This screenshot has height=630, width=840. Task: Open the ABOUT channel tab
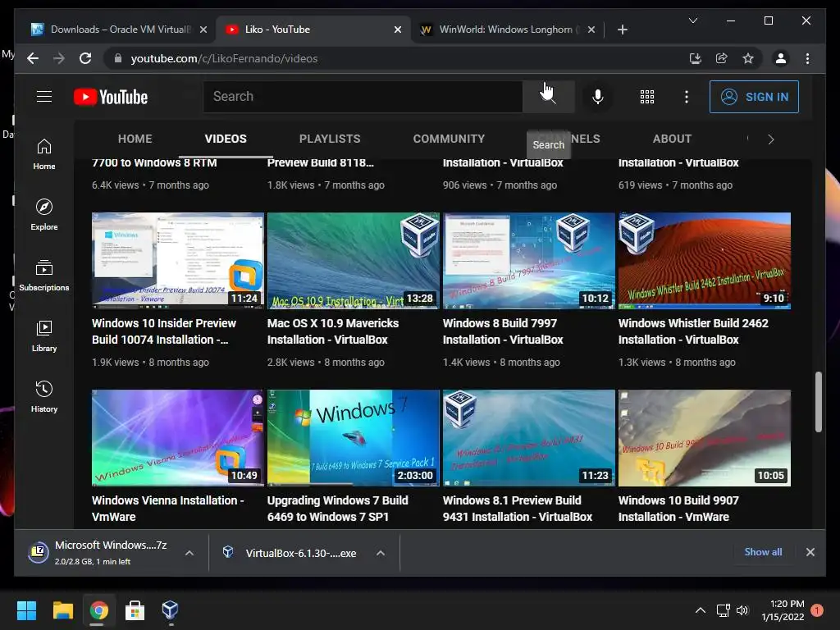click(672, 139)
